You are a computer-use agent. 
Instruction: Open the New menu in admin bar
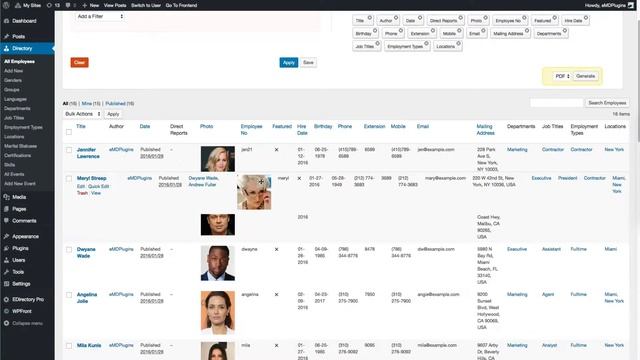tap(91, 5)
